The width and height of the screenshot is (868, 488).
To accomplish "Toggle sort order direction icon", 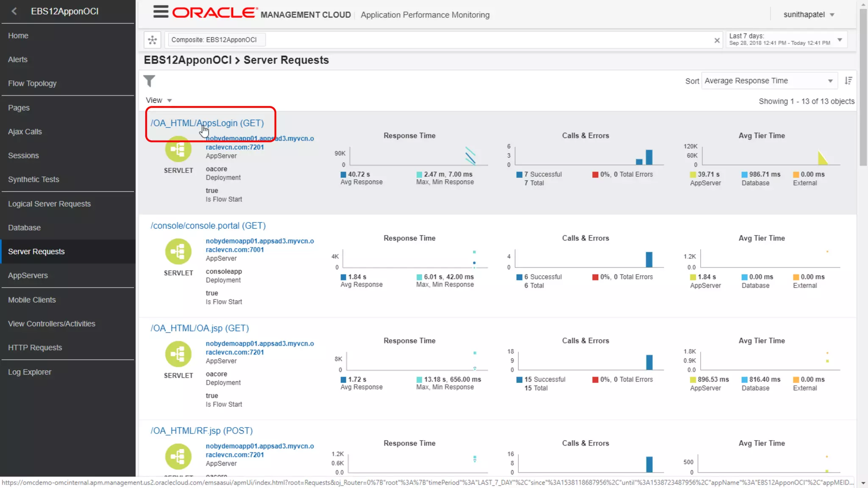I will 848,80.
